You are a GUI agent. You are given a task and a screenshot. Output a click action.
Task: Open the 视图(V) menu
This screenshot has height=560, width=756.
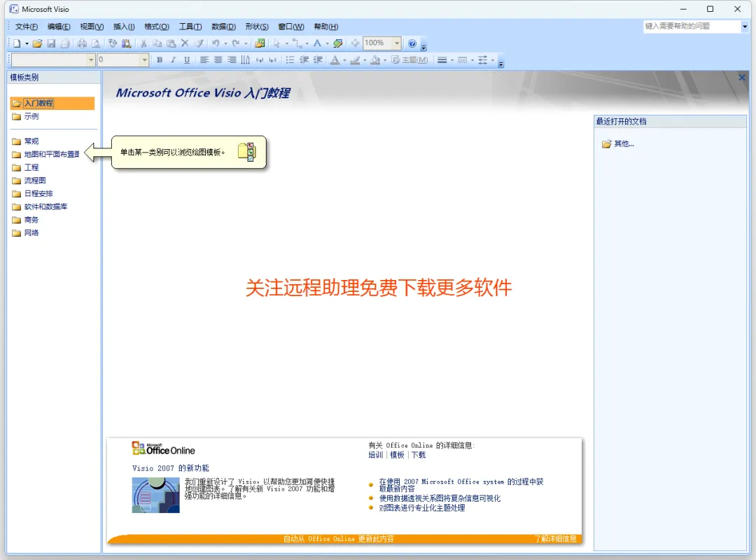[x=92, y=27]
